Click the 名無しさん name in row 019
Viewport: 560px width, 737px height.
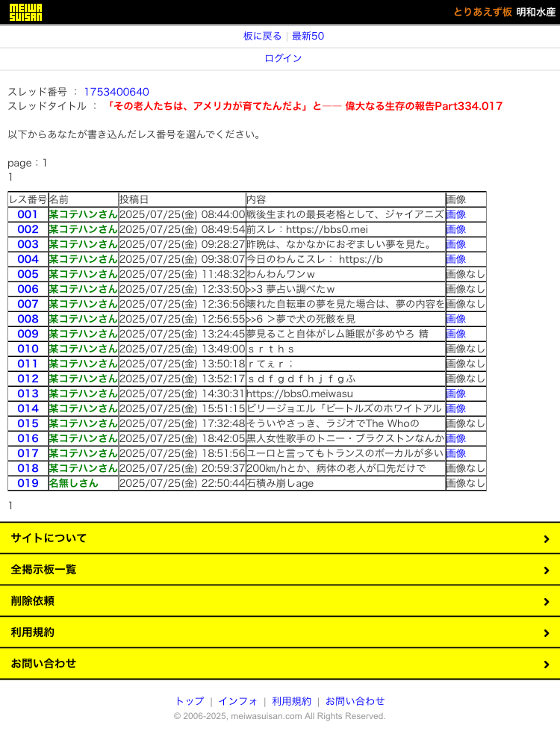click(x=73, y=483)
